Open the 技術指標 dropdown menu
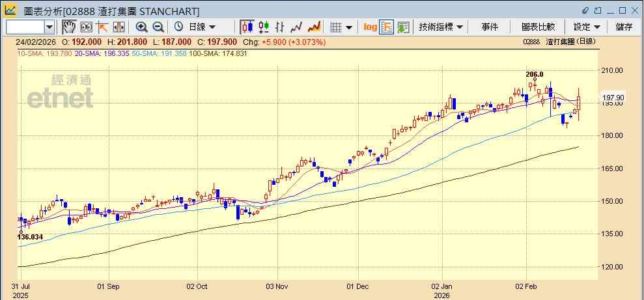The image size is (644, 300). click(x=441, y=27)
